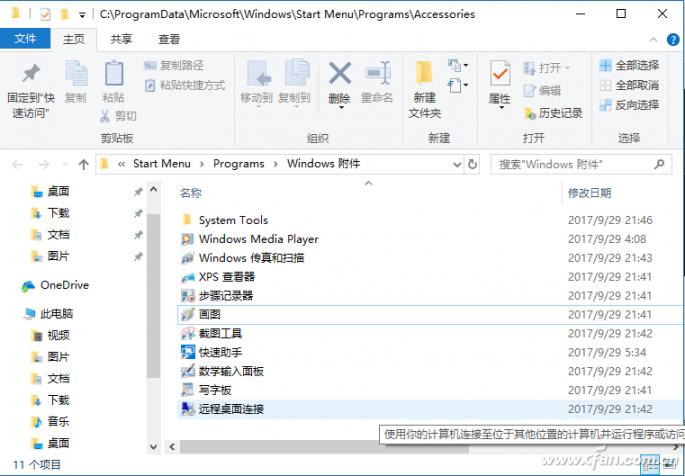Click the Windows 附件 breadcrumb segment
This screenshot has height=476, width=685.
(x=323, y=164)
